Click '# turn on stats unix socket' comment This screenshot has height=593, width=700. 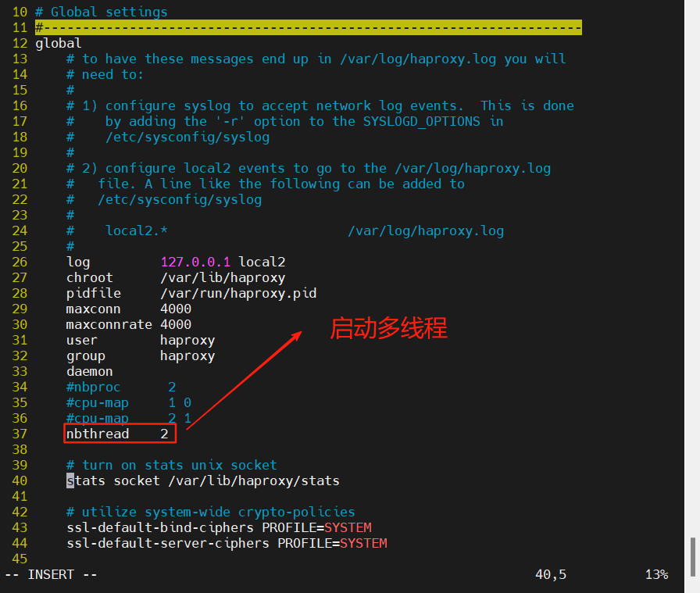[172, 466]
